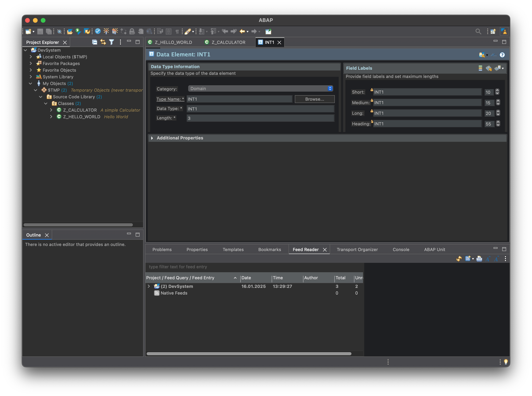532x396 pixels.
Task: Click the Browse... button
Action: tap(314, 99)
